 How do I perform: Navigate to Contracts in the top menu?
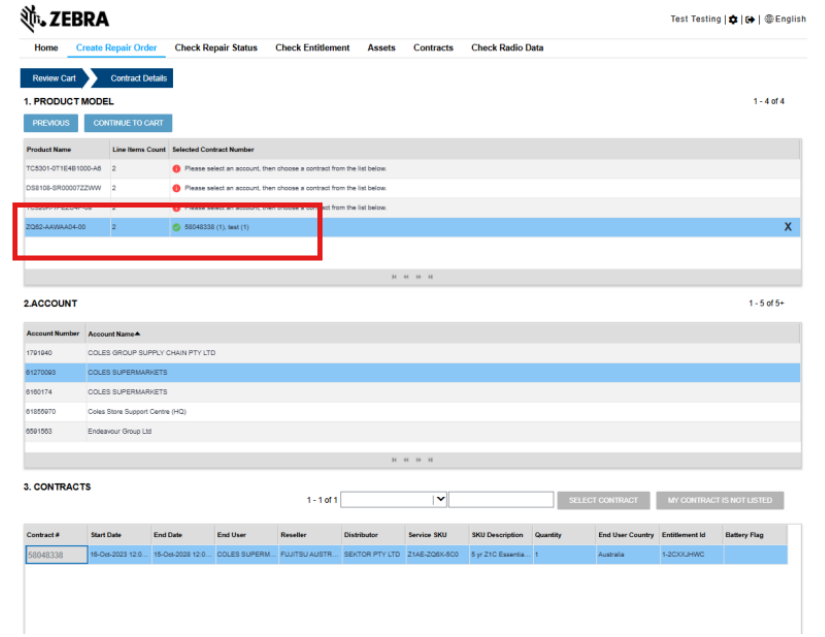click(433, 48)
